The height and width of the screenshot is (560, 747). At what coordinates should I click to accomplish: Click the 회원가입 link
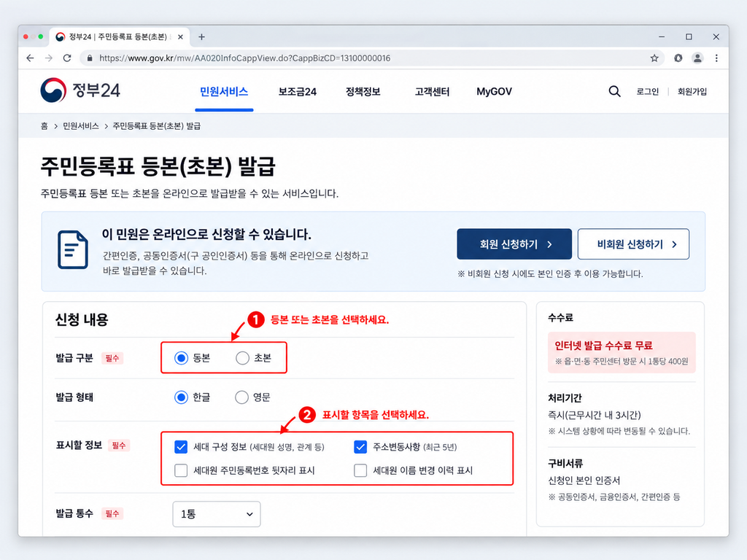692,91
